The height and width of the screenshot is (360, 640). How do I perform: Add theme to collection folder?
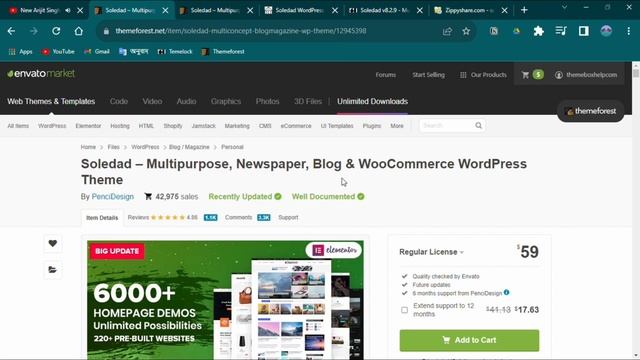[x=53, y=270]
